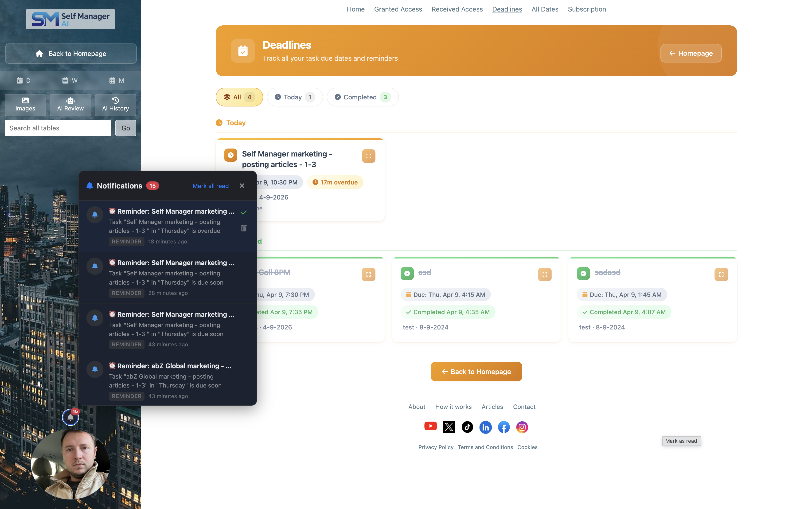Click the notification bell with 15 badge
The width and height of the screenshot is (812, 509).
tap(71, 417)
